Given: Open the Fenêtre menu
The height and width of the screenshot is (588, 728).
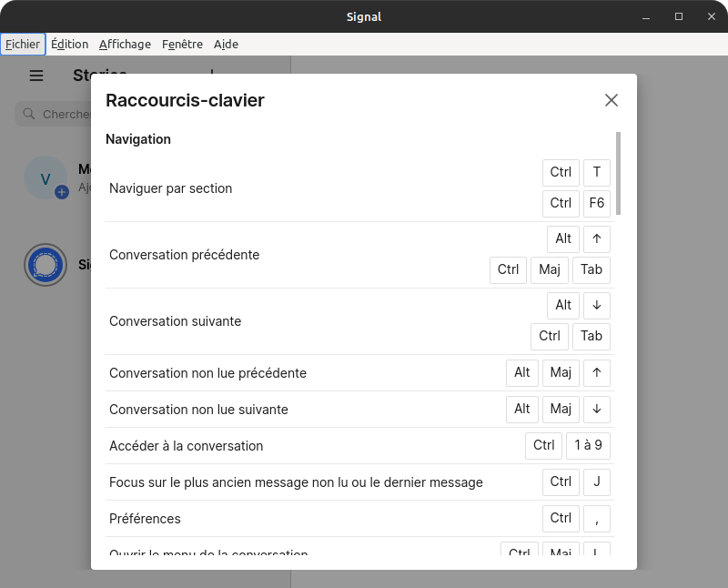Looking at the screenshot, I should coord(182,44).
